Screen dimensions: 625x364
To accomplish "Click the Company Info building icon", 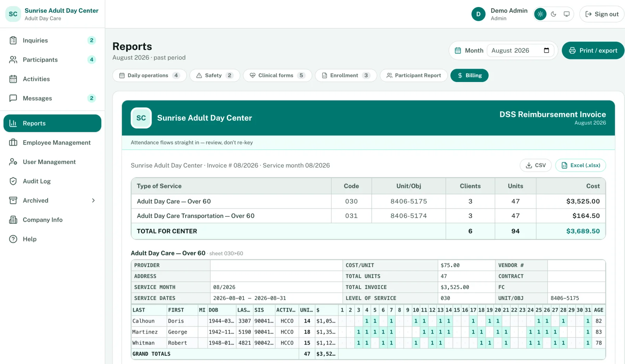I will coord(13,220).
